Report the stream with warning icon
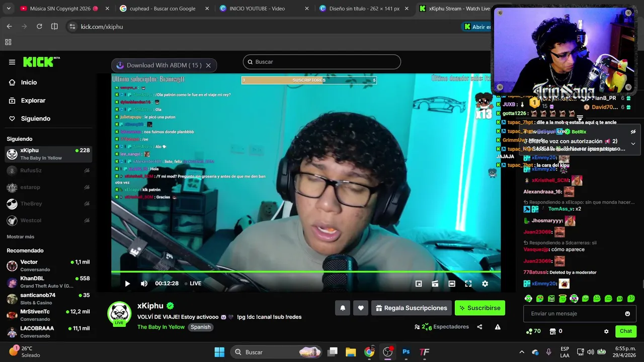 [x=498, y=327]
